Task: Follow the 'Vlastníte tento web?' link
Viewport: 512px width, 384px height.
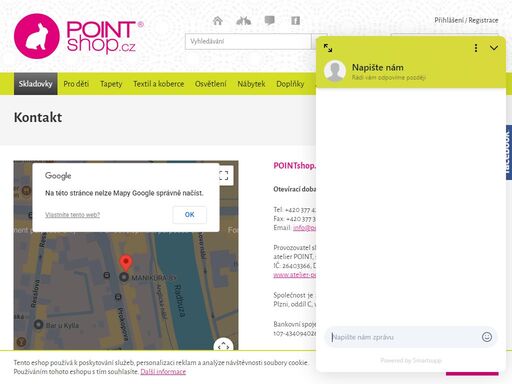Action: pos(72,215)
